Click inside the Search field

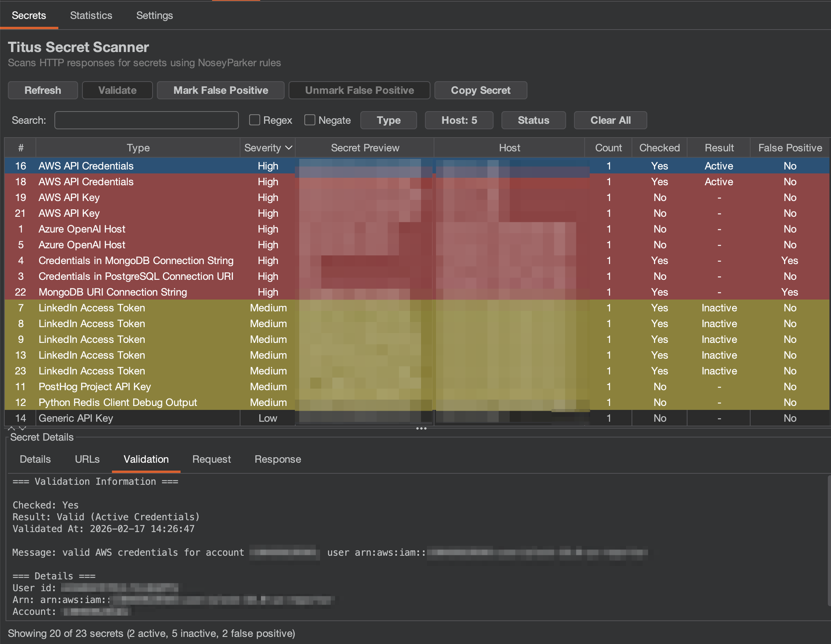click(x=146, y=120)
